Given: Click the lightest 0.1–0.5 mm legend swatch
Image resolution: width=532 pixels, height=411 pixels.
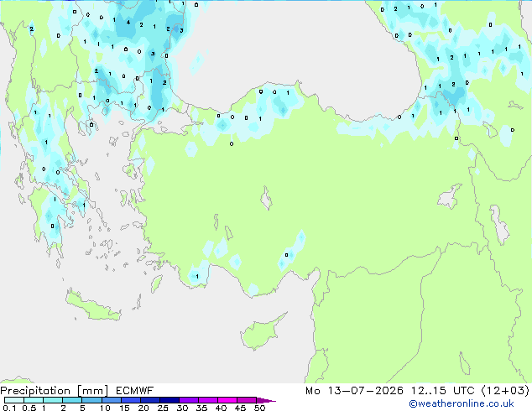Looking at the screenshot, I should (14, 400).
